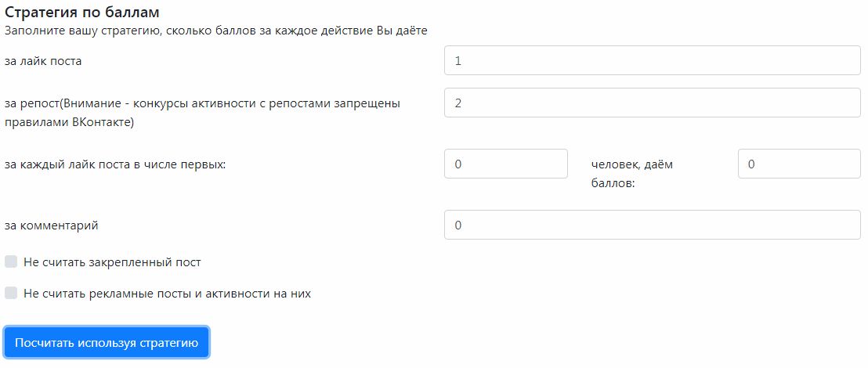The height and width of the screenshot is (368, 868).
Task: Click the 'за лайк поста' points input
Action: pyautogui.click(x=652, y=61)
